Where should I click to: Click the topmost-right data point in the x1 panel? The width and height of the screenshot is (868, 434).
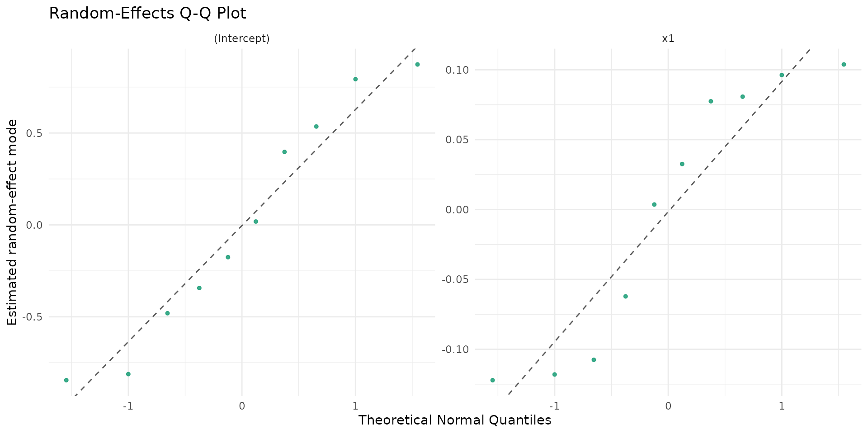(x=844, y=65)
